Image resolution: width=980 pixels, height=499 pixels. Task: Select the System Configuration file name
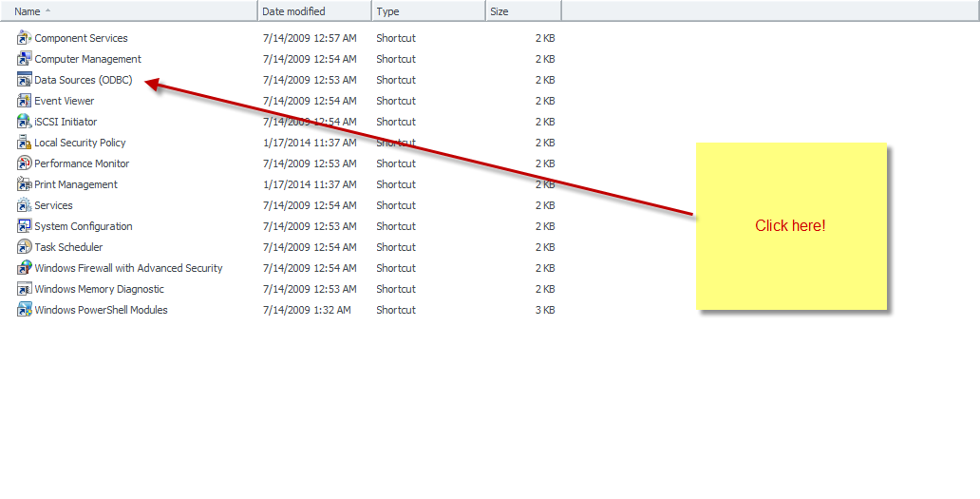84,226
